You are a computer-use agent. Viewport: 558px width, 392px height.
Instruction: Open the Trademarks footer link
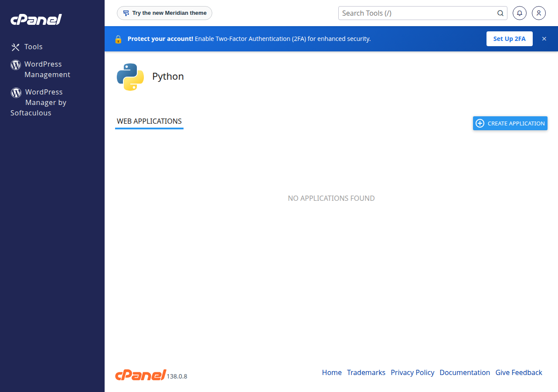click(x=366, y=372)
